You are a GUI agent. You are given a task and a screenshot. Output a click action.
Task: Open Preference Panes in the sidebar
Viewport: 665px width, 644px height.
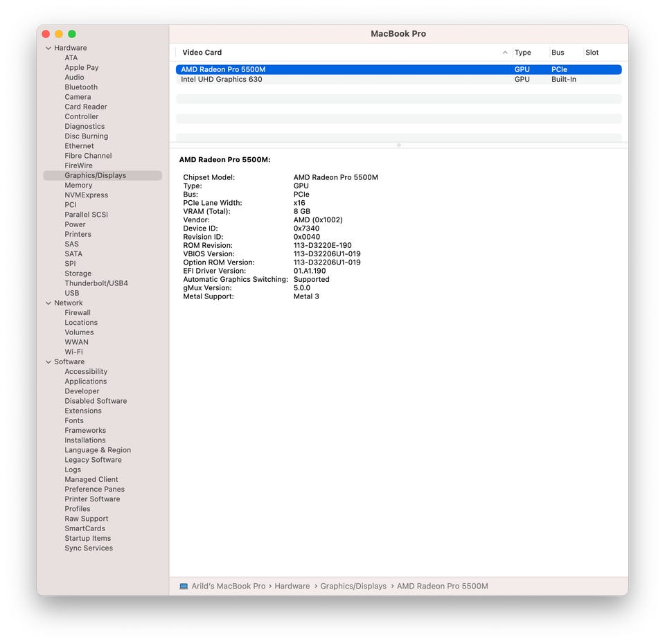pyautogui.click(x=95, y=490)
